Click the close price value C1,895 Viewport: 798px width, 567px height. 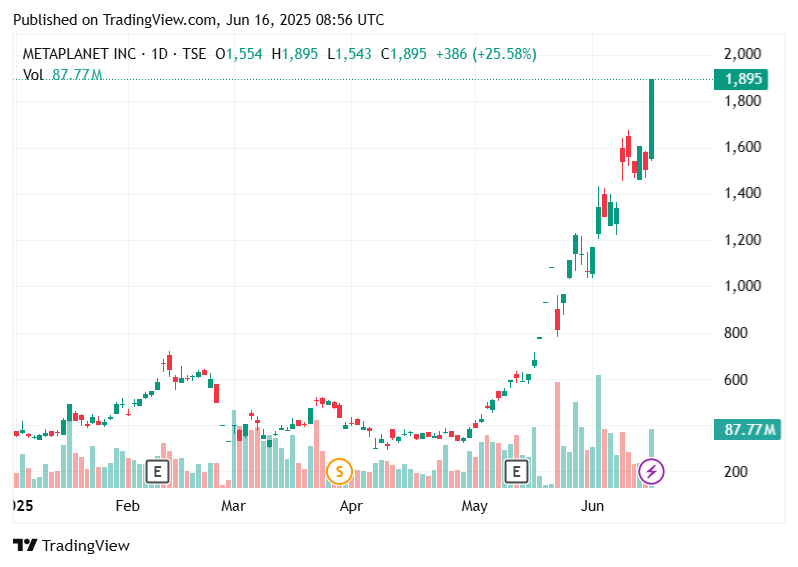(404, 54)
